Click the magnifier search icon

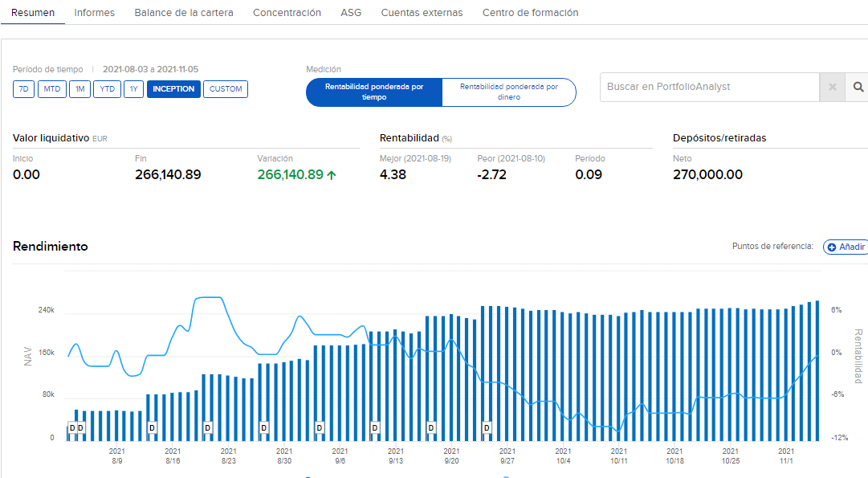point(857,88)
